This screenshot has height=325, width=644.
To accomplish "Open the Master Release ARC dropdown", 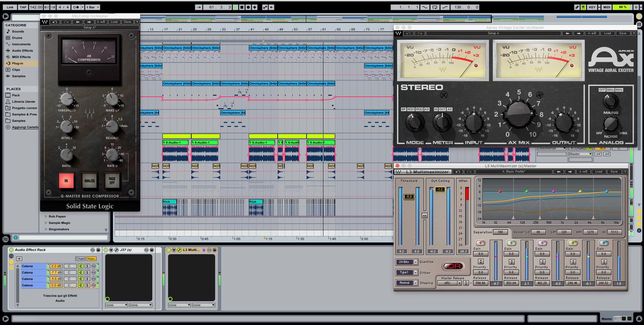I will point(450,283).
